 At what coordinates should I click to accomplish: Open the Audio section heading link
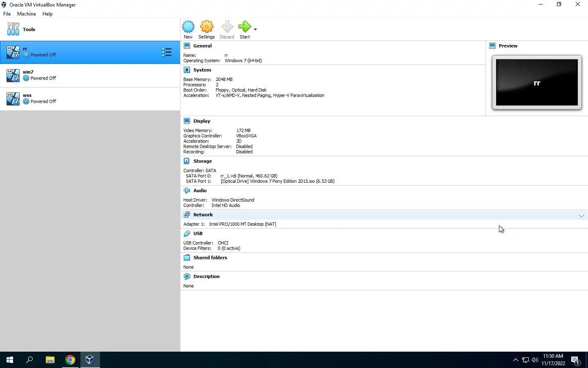200,191
